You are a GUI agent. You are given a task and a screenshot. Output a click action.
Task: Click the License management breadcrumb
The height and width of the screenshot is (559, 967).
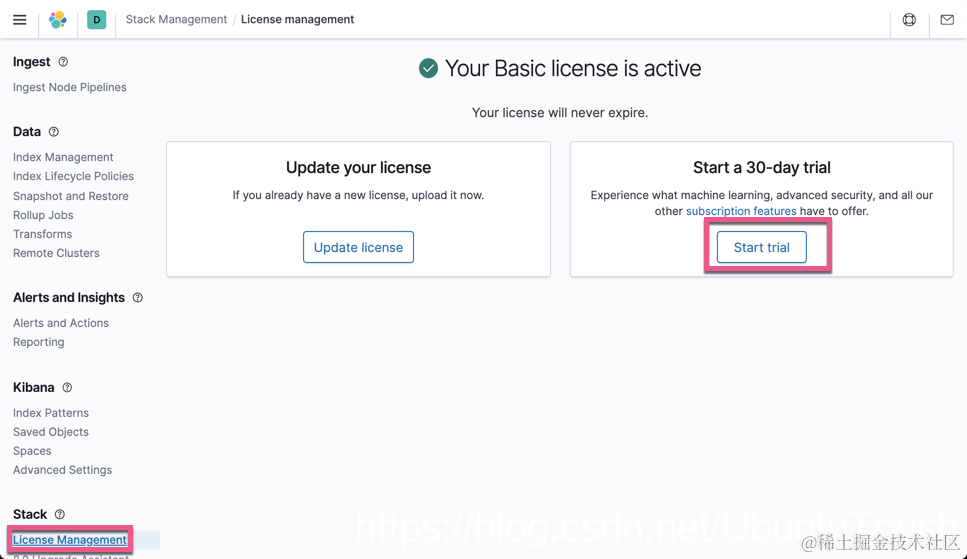297,19
